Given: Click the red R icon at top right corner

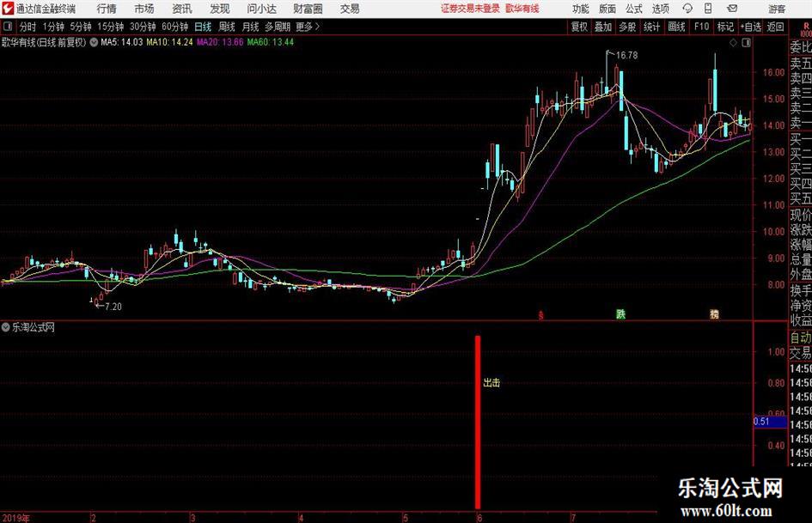Looking at the screenshot, I should click(x=806, y=28).
